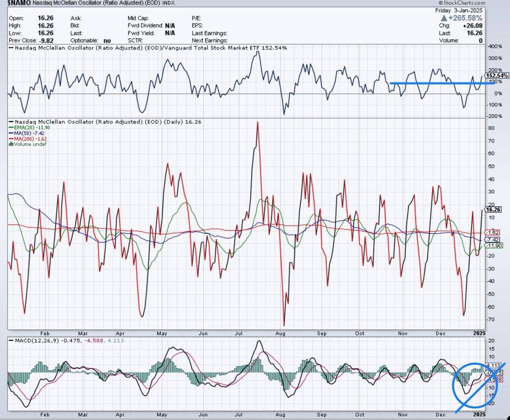Click the Ask label
Image resolution: width=510 pixels, height=420 pixels.
[x=76, y=19]
